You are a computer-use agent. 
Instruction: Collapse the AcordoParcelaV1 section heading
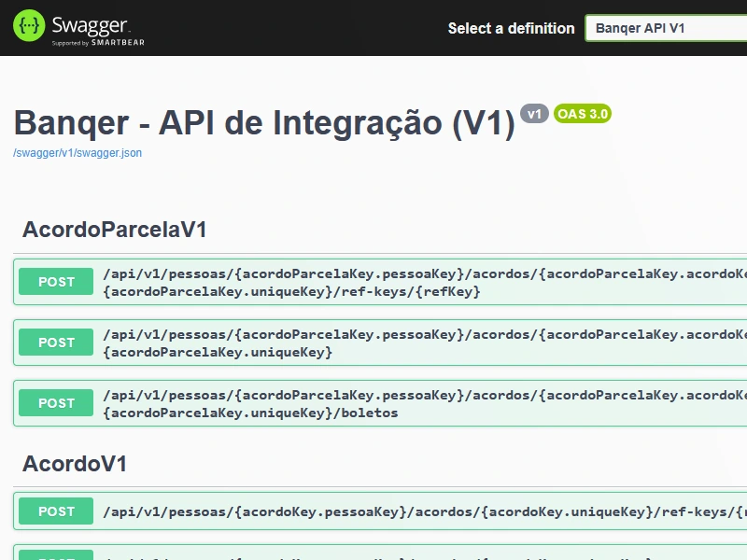[x=114, y=230]
